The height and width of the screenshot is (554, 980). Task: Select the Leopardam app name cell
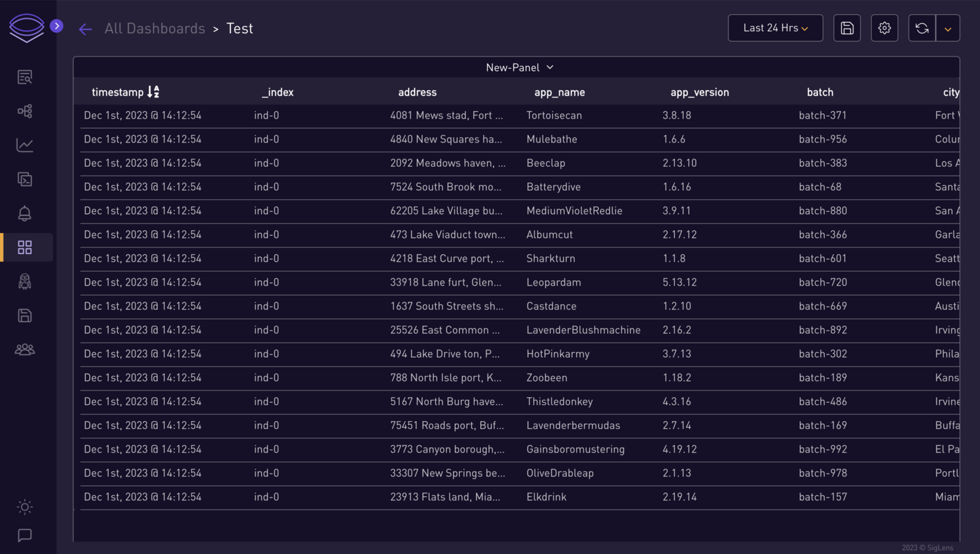(x=554, y=282)
